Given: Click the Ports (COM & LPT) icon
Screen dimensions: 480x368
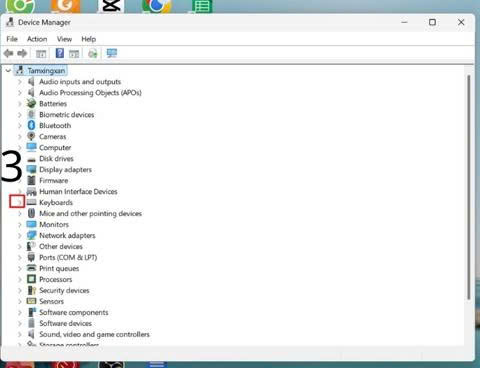Looking at the screenshot, I should (x=31, y=257).
